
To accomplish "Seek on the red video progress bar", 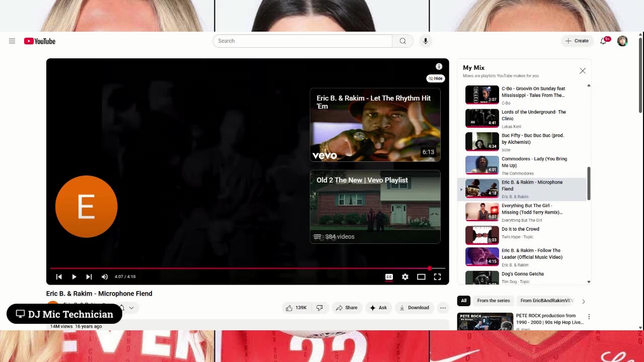I will click(x=248, y=268).
